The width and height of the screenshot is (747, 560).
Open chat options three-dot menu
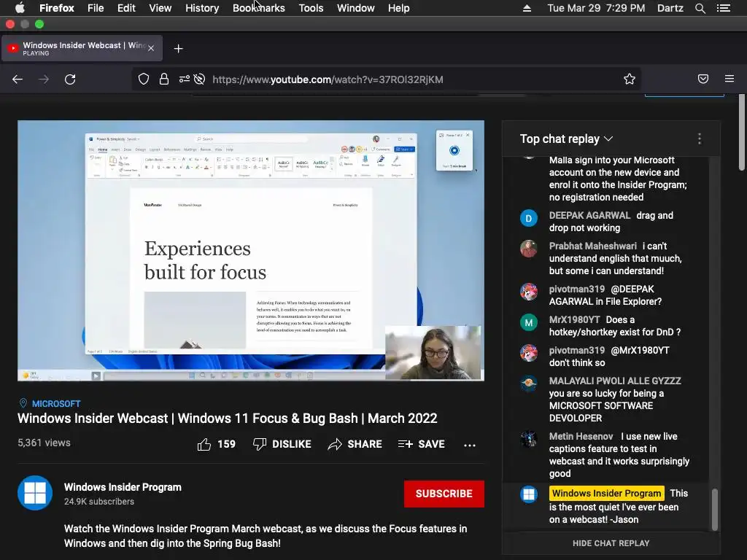click(700, 139)
